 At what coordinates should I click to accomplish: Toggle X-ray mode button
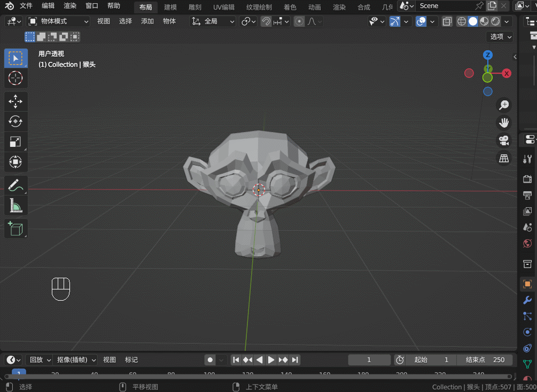447,21
